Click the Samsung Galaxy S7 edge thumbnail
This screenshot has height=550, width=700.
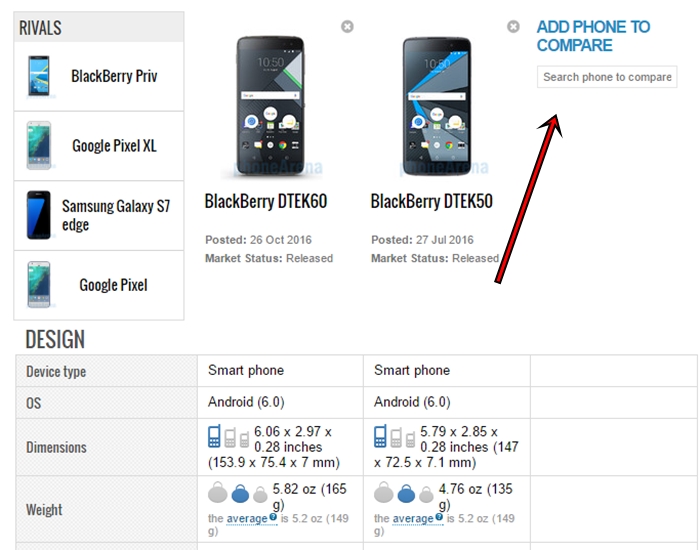point(38,215)
